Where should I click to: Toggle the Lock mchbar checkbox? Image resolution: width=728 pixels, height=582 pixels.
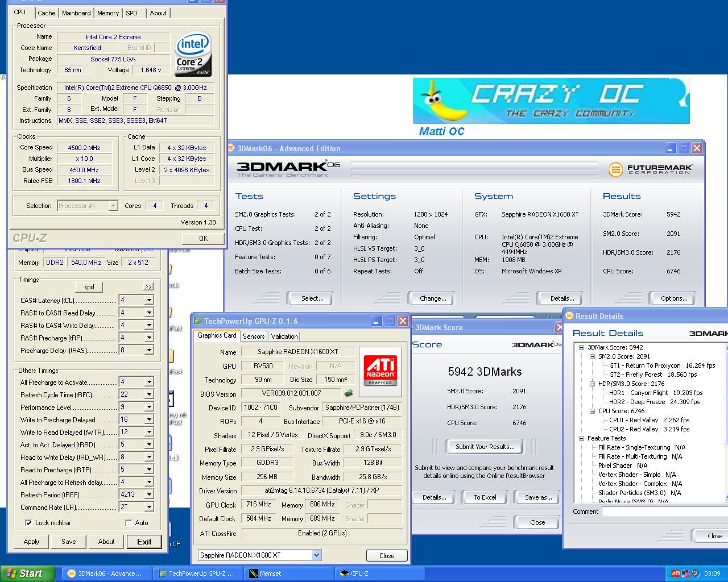[28, 523]
